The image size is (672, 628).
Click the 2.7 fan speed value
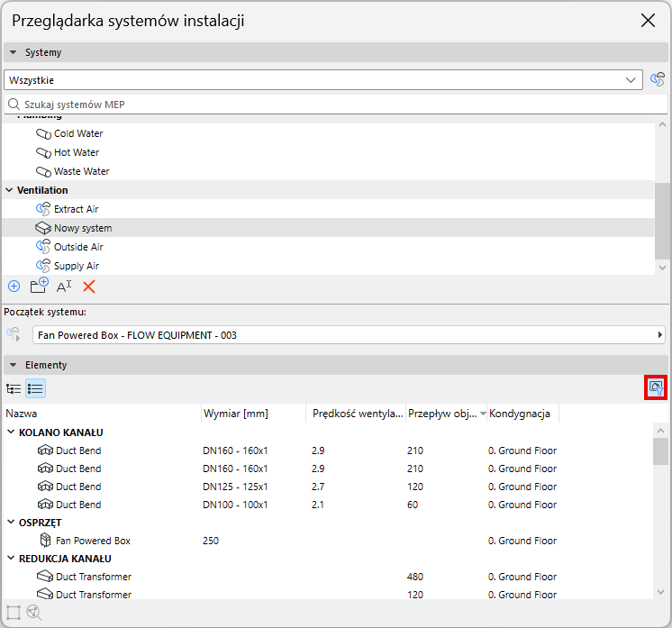pyautogui.click(x=318, y=487)
